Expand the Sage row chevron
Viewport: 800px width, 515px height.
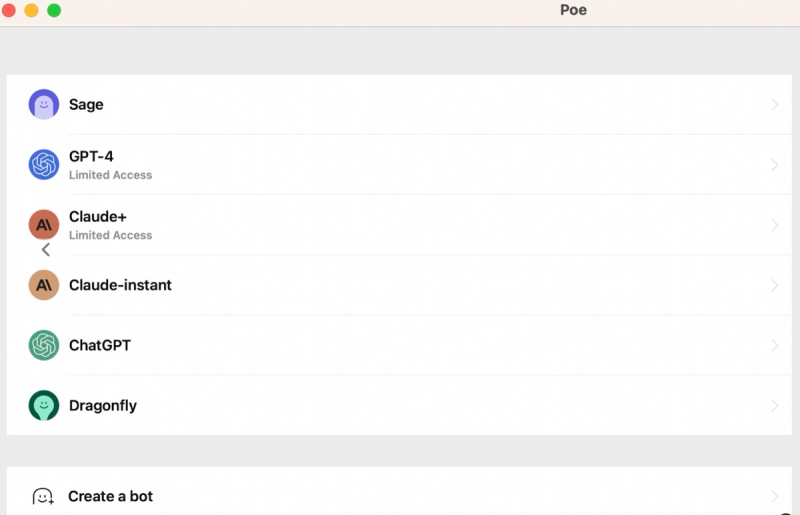point(775,105)
